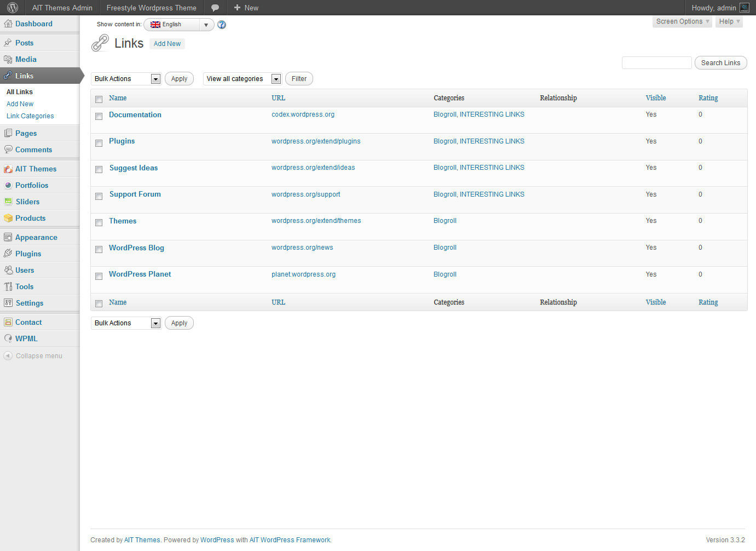Click the Tools sidebar icon
This screenshot has height=551, width=756.
pos(8,286)
